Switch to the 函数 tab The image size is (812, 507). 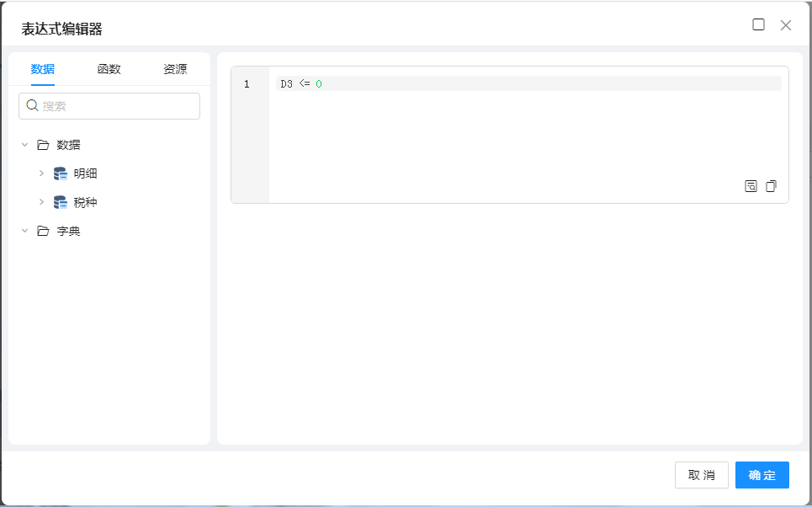point(109,69)
